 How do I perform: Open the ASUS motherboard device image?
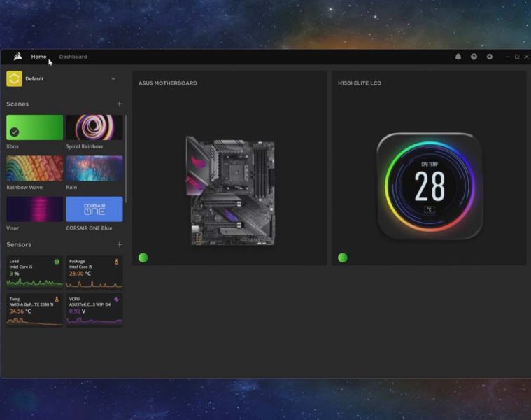(x=230, y=190)
